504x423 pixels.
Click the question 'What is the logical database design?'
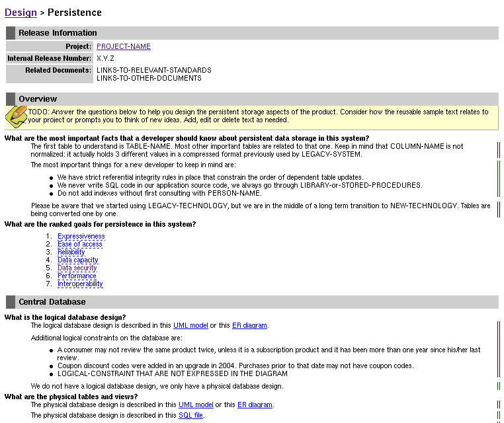(x=65, y=318)
